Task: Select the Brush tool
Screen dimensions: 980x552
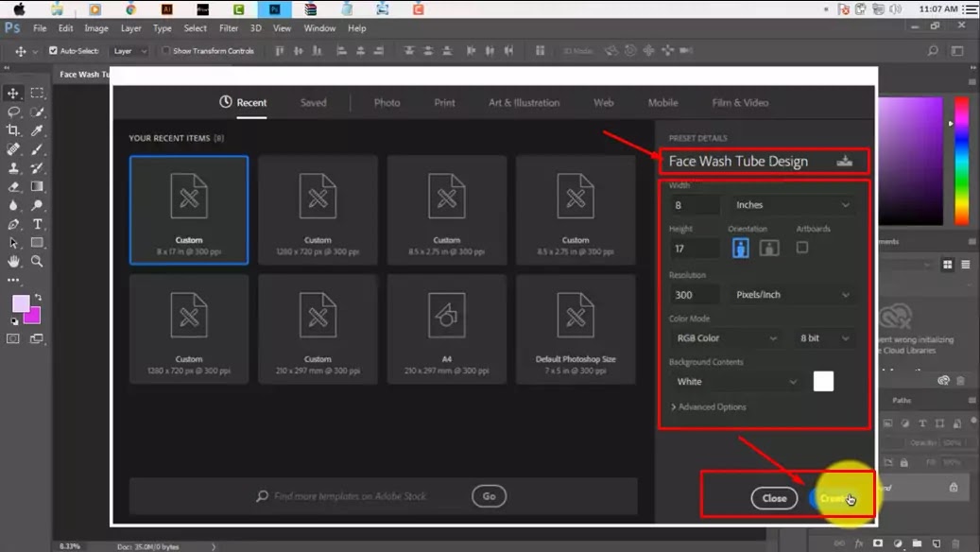Action: click(38, 148)
